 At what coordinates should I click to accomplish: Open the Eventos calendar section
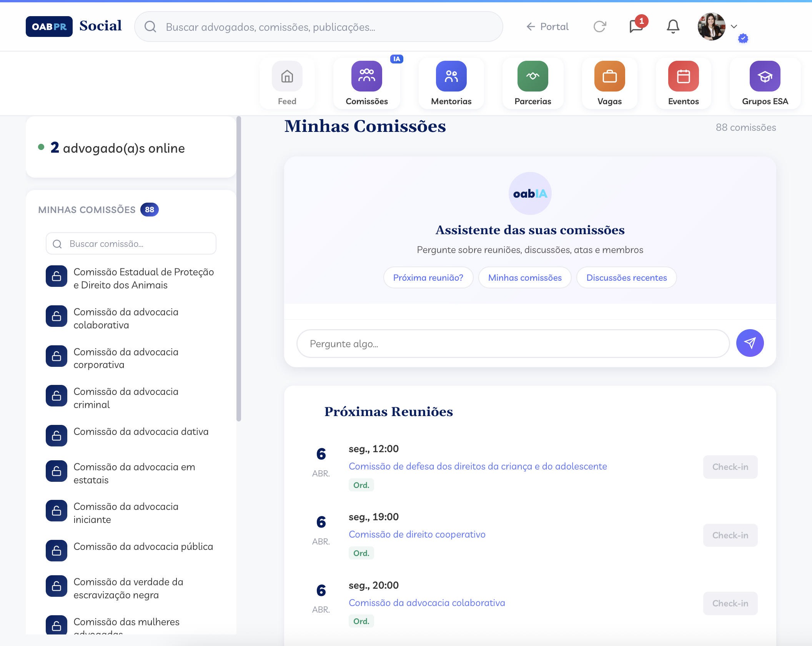pyautogui.click(x=684, y=82)
